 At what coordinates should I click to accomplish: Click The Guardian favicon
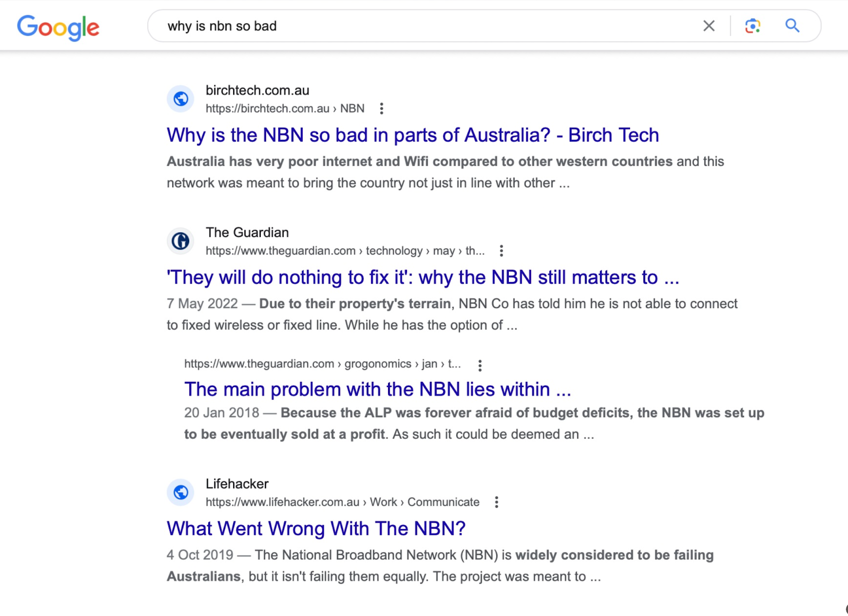point(181,241)
